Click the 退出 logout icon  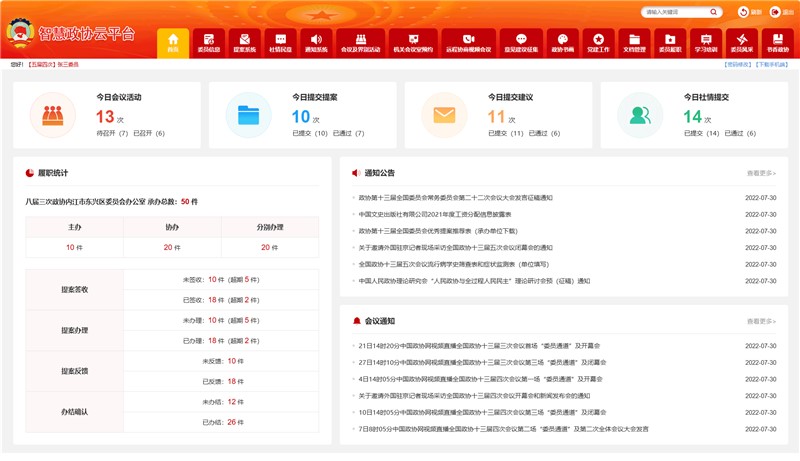[x=775, y=12]
